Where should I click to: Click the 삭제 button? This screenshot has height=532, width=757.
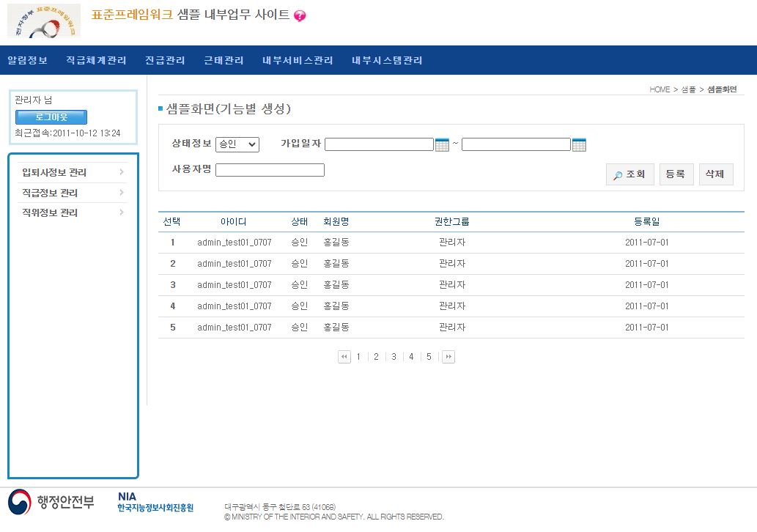[x=715, y=174]
